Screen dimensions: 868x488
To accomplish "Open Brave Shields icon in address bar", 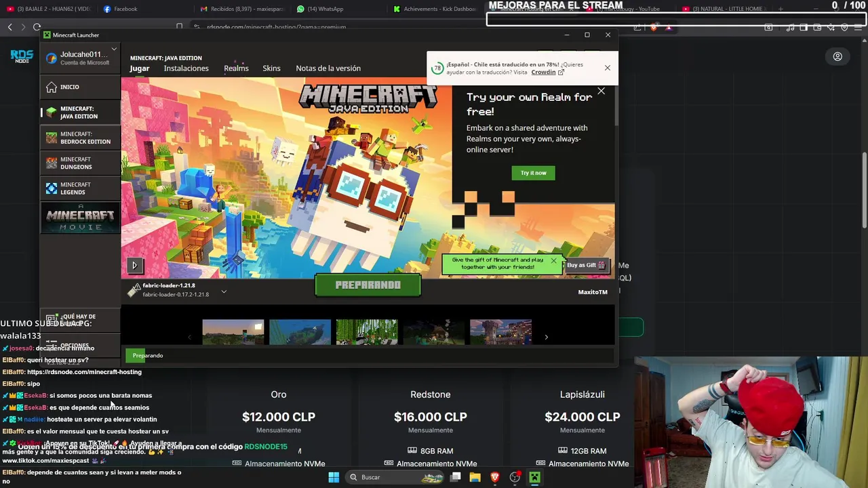I will (654, 27).
